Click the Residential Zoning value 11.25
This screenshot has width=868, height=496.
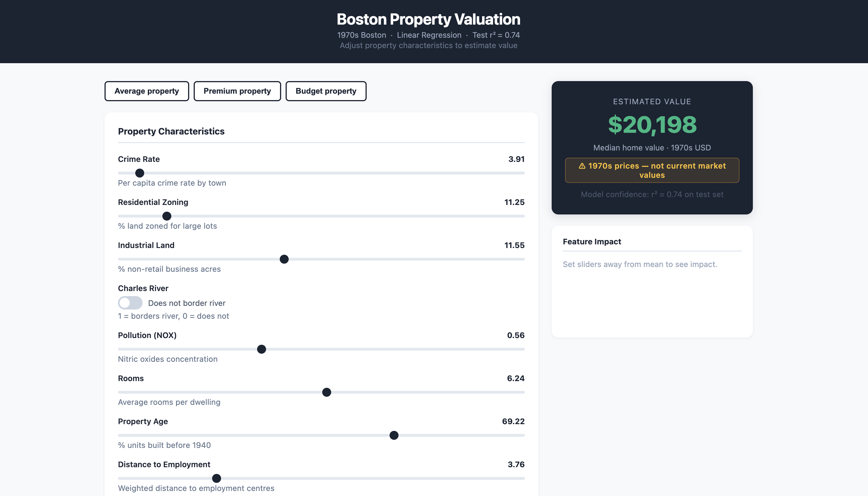(x=514, y=202)
